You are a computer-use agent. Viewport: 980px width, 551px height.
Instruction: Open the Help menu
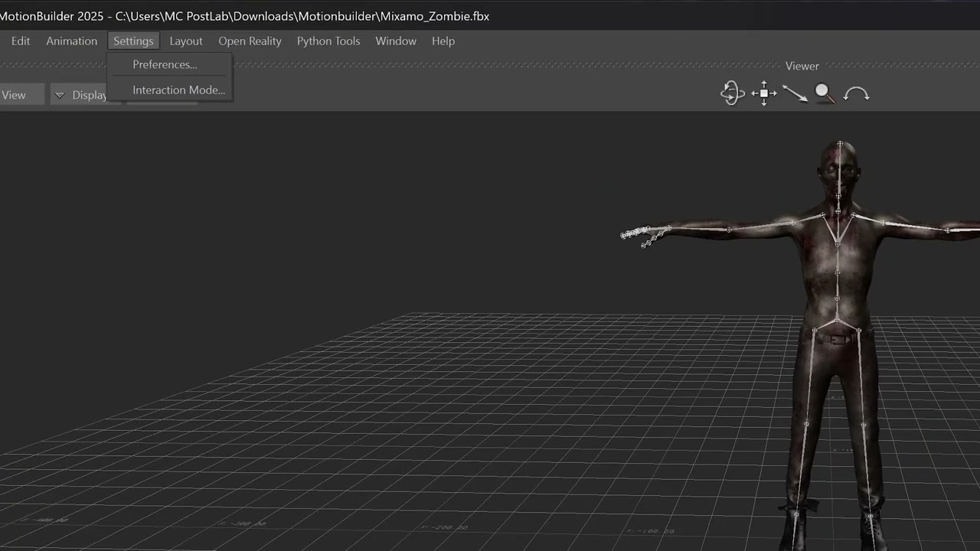tap(443, 41)
